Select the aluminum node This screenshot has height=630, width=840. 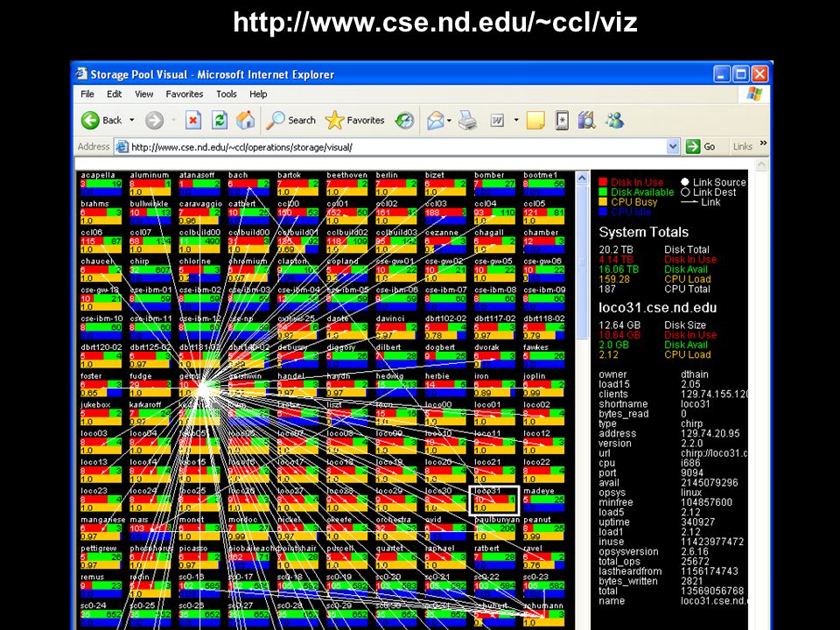click(150, 184)
